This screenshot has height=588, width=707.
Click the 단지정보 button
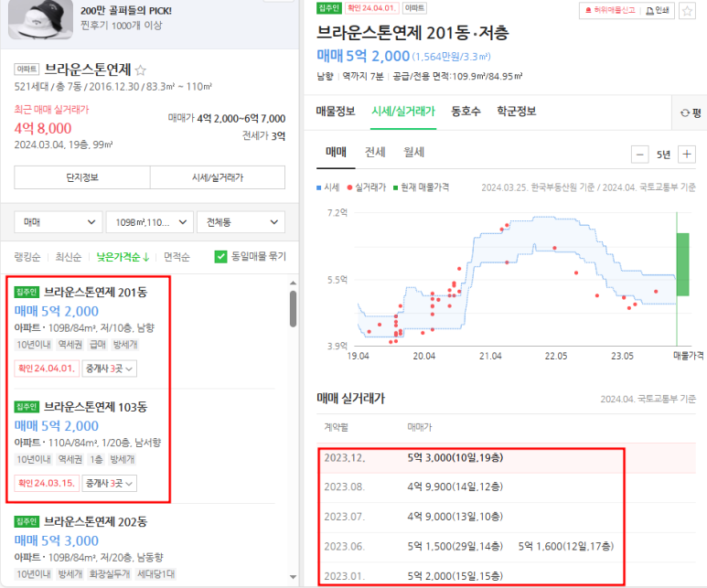[x=82, y=177]
